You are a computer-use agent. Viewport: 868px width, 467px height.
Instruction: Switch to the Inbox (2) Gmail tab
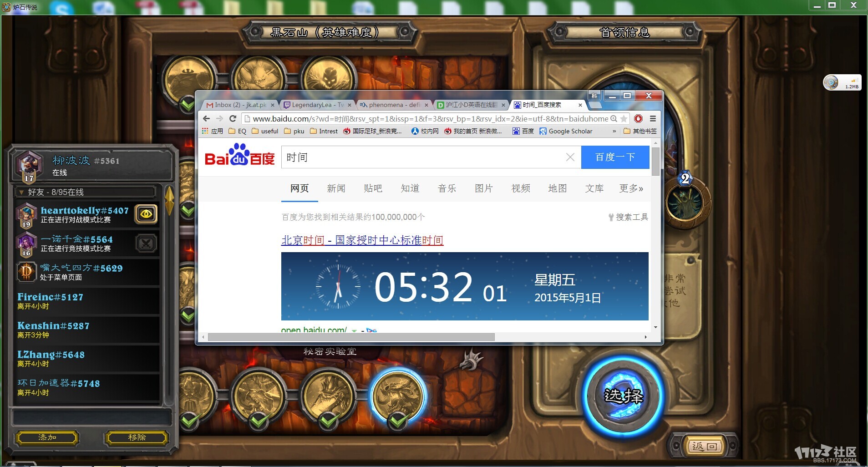240,105
